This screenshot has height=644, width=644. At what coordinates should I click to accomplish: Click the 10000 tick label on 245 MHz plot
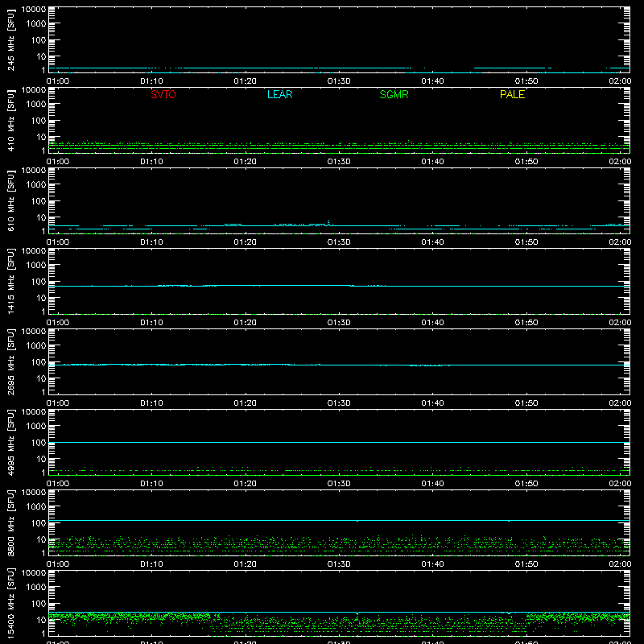click(34, 10)
